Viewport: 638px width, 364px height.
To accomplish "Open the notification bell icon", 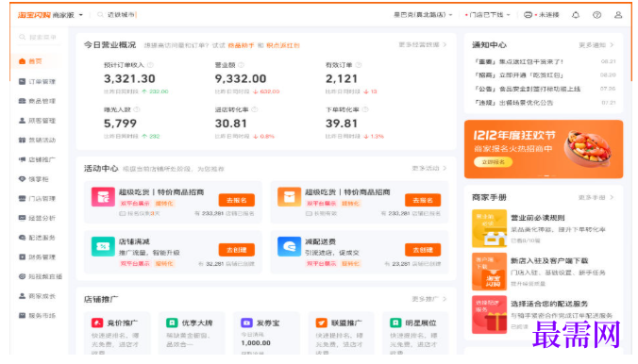I will [576, 15].
